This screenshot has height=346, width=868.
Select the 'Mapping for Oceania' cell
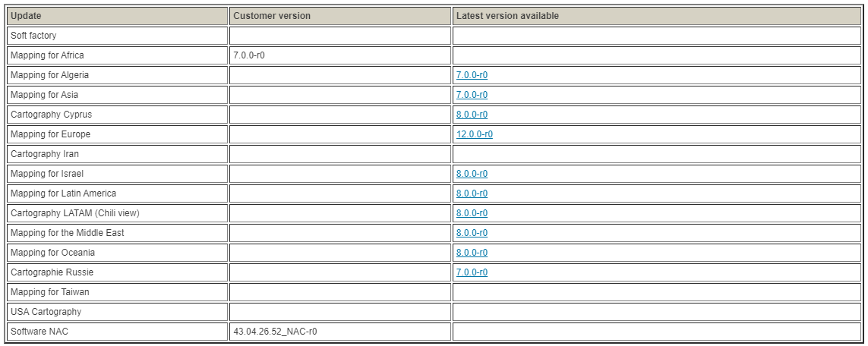118,253
